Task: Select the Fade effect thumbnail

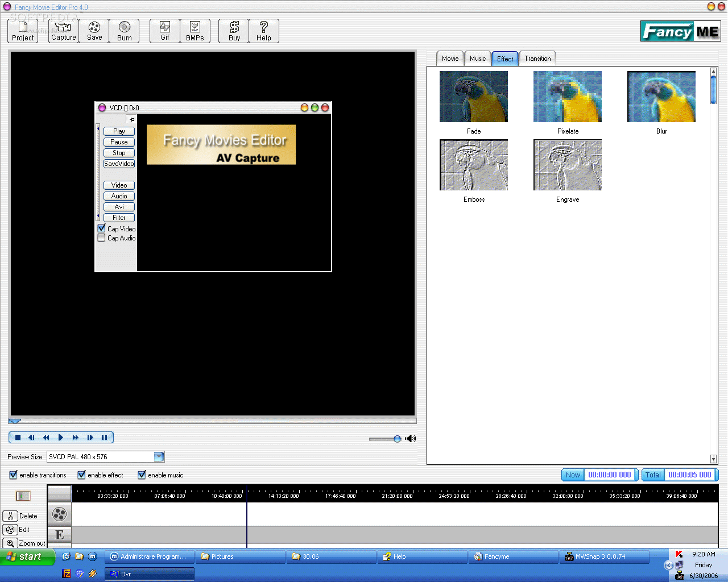Action: tap(474, 97)
